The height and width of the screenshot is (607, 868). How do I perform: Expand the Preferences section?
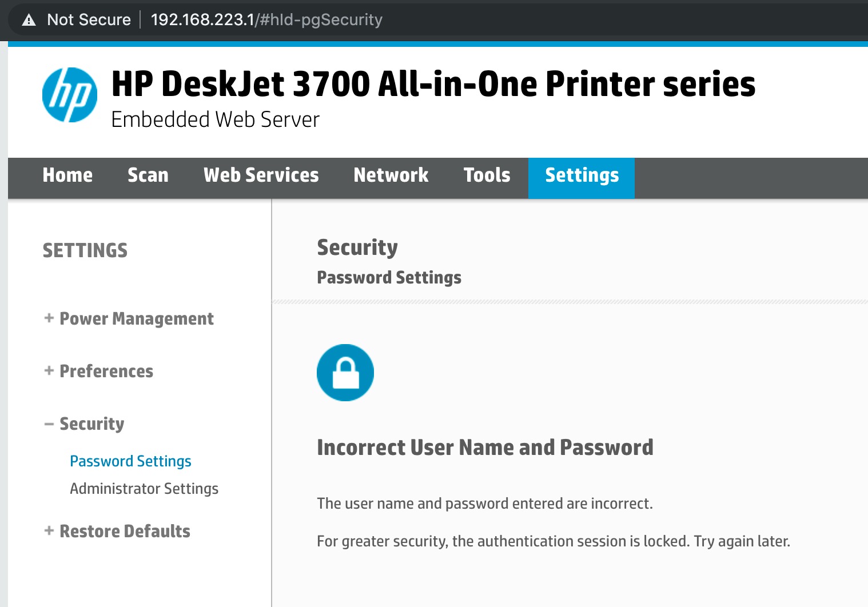(x=99, y=371)
